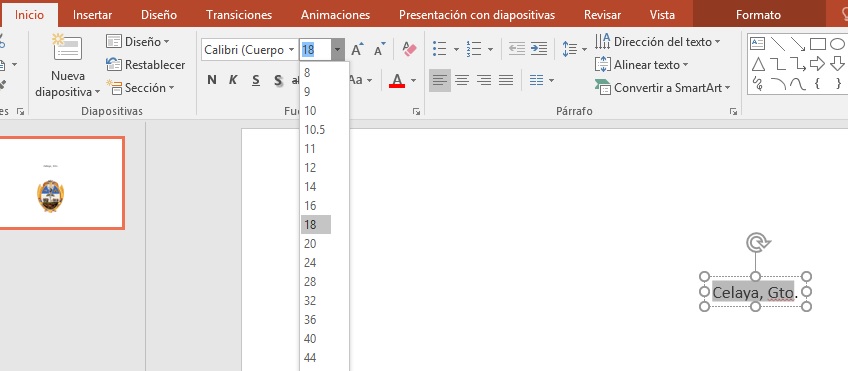Image resolution: width=848 pixels, height=371 pixels.
Task: Open the columns button
Action: [x=541, y=81]
